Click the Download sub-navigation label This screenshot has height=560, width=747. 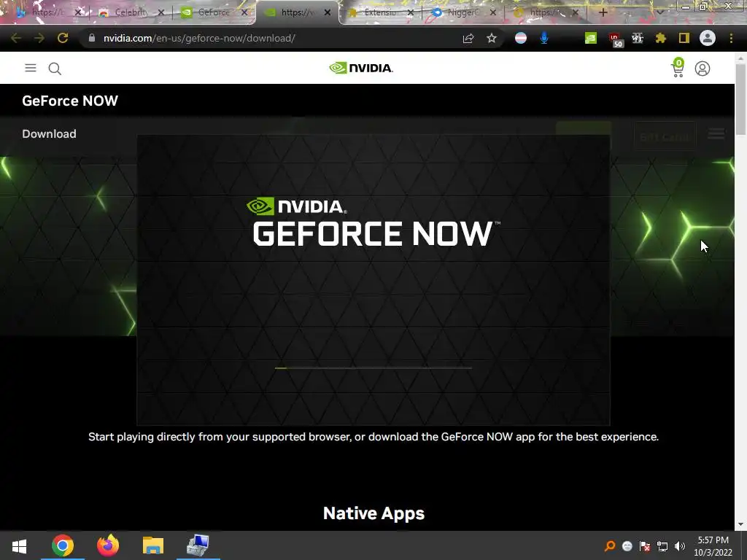(x=49, y=134)
